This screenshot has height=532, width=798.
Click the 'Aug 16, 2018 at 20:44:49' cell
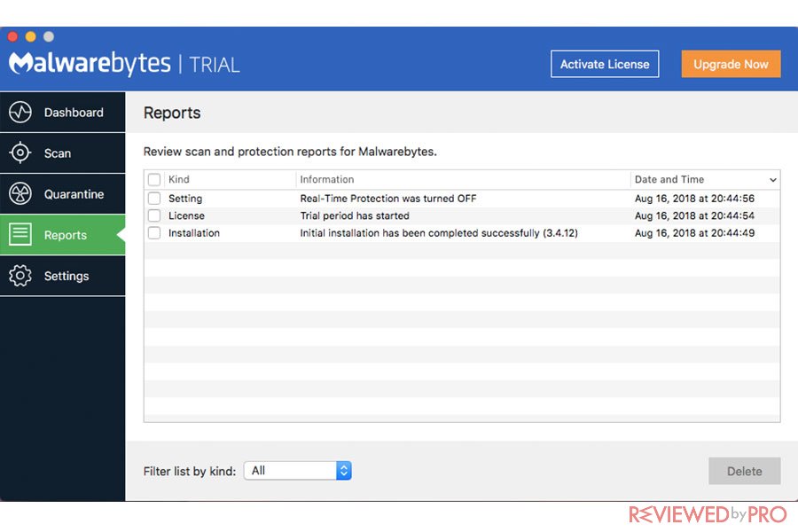pos(694,233)
